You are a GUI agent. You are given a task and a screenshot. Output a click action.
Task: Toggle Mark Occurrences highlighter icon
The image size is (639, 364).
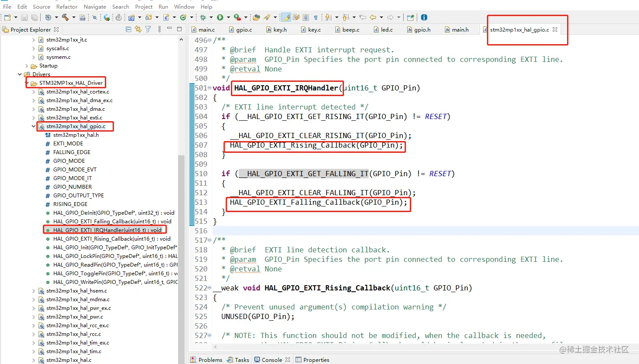[286, 17]
